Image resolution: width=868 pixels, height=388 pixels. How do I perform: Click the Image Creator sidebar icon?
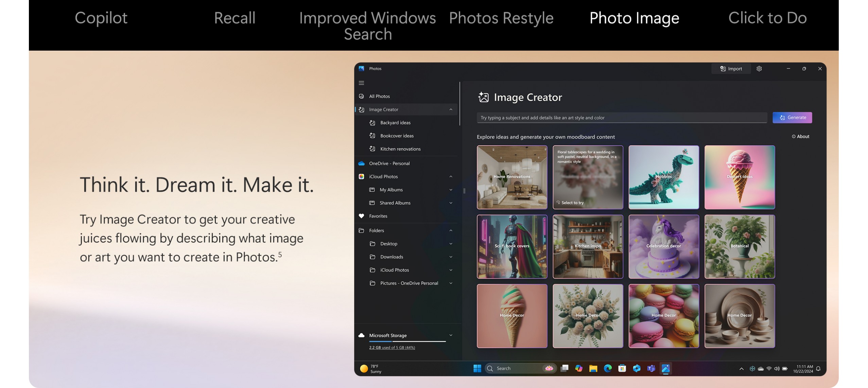361,109
